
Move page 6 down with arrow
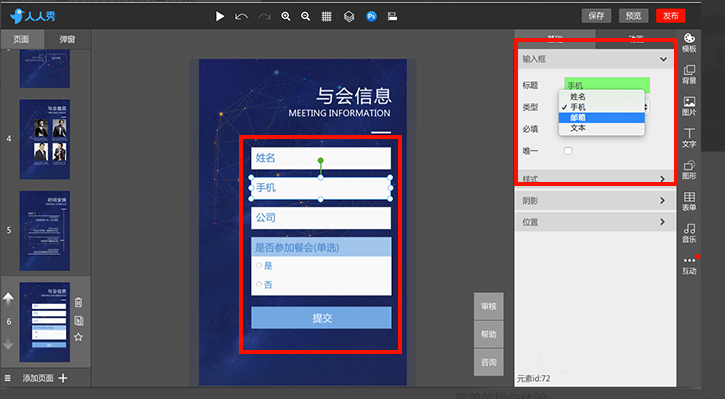pos(8,344)
